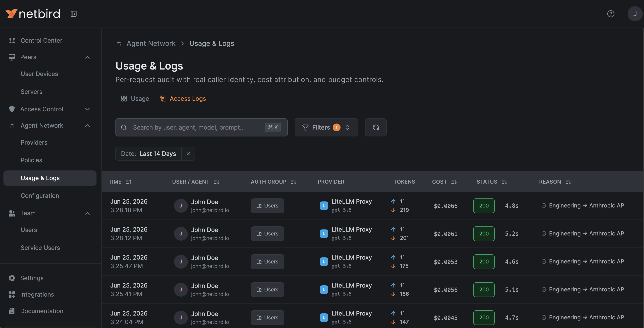
Task: Click john@netbird.io in 3:25:47 PM row
Action: coord(210,266)
